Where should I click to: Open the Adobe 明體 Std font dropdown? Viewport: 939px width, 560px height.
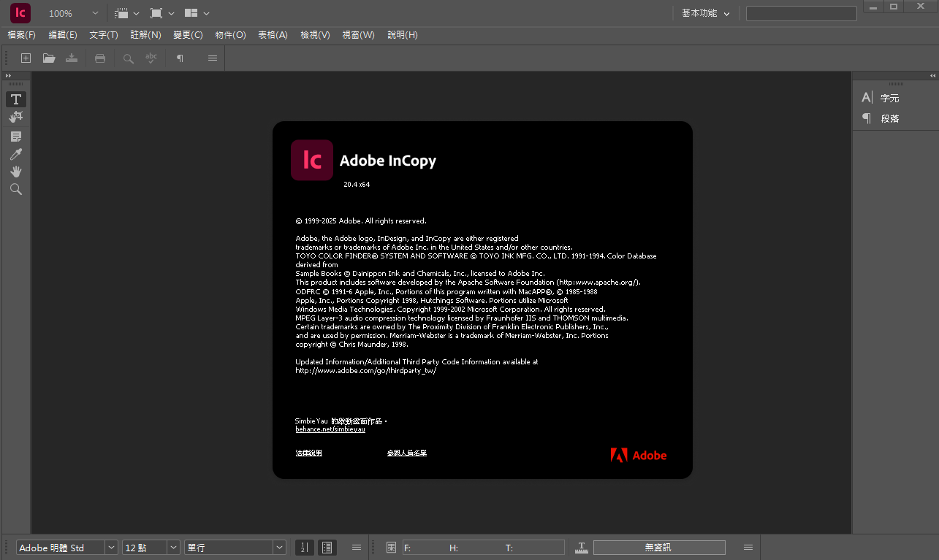tap(111, 548)
